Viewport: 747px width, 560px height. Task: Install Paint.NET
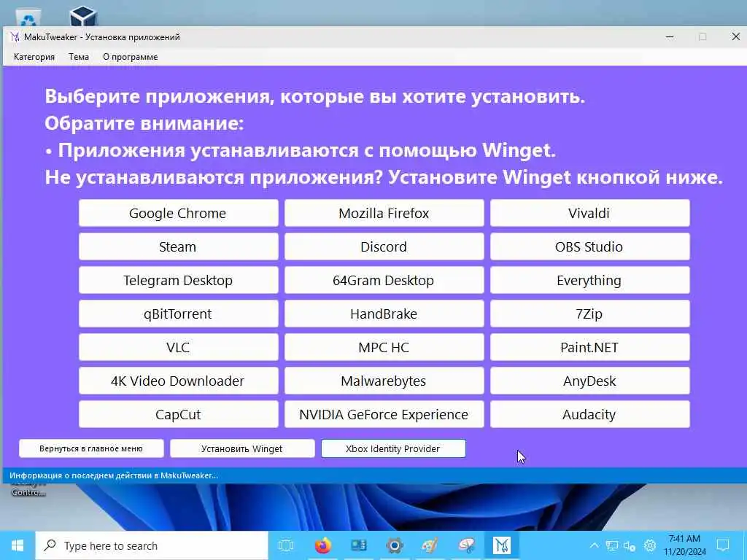(589, 347)
